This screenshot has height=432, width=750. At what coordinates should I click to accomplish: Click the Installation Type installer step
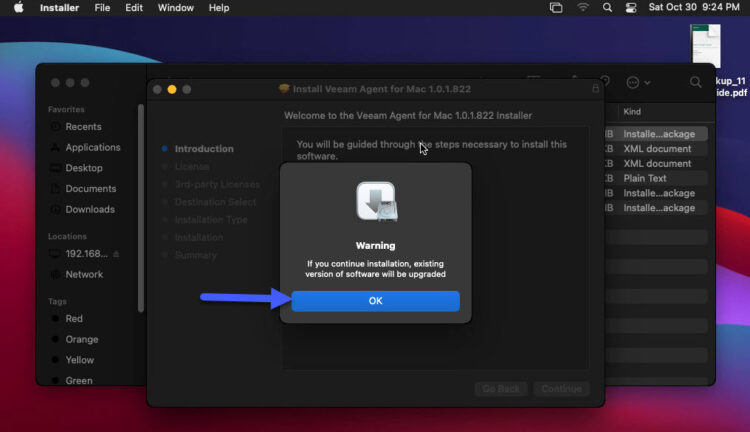(x=211, y=220)
